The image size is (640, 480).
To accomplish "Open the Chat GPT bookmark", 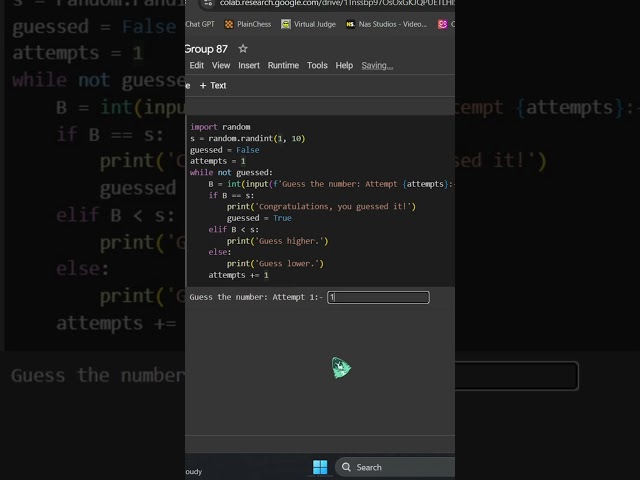I will 200,24.
